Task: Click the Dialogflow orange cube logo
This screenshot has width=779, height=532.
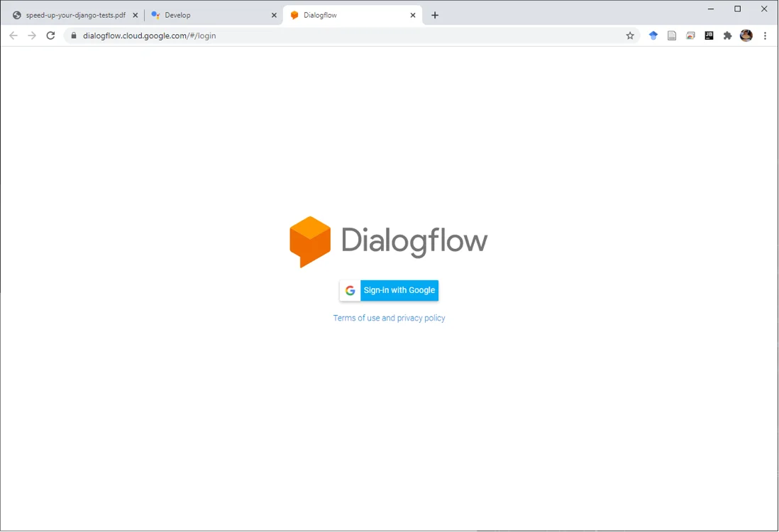Action: pyautogui.click(x=310, y=241)
